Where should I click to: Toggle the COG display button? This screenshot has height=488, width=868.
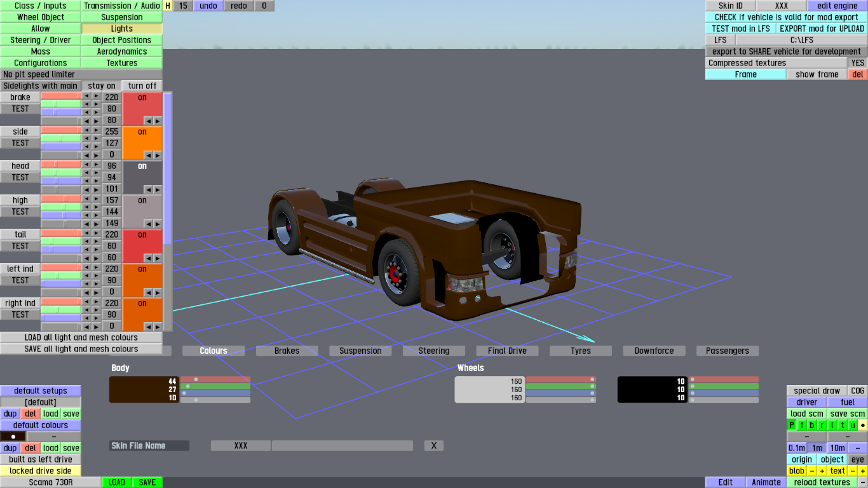[x=858, y=391]
